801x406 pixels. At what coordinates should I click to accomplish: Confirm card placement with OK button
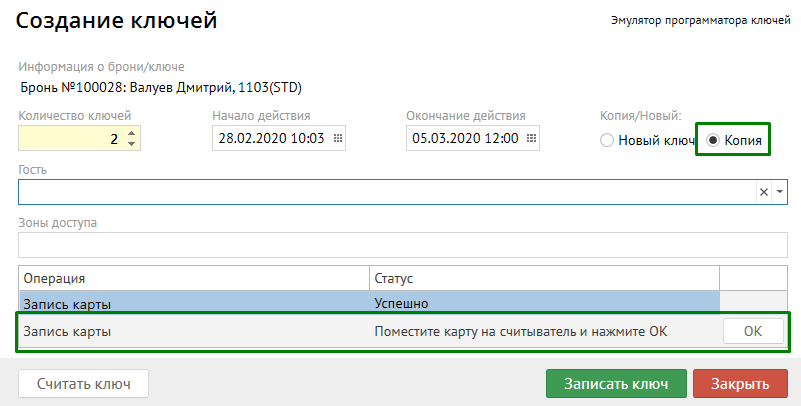753,331
